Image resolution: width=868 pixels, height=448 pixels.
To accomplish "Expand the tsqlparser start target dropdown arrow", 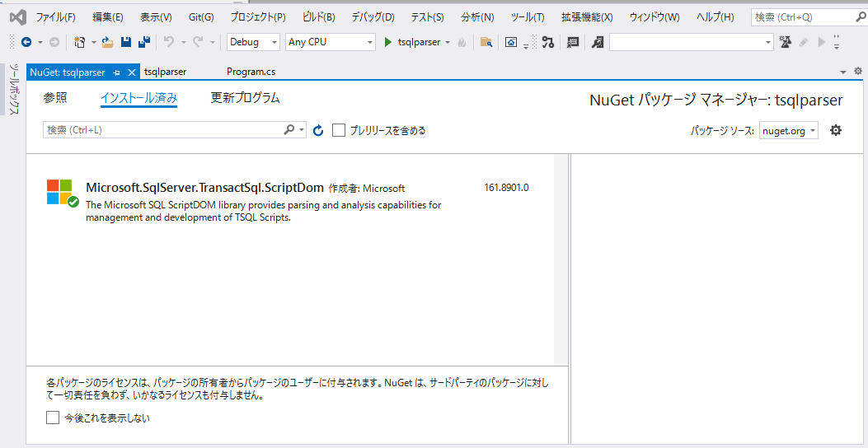I will point(448,42).
